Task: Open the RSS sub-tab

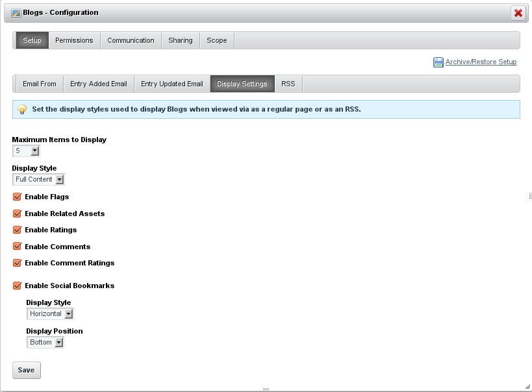Action: [288, 84]
